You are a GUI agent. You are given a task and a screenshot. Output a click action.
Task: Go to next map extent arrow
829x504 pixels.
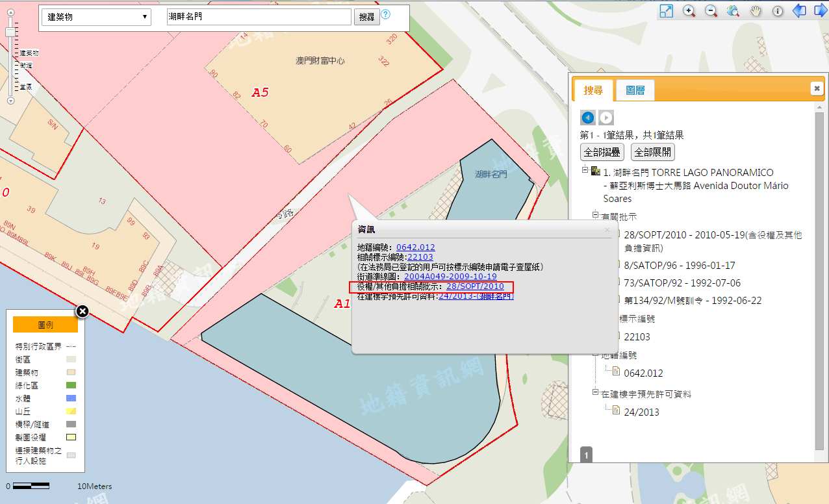pos(820,11)
